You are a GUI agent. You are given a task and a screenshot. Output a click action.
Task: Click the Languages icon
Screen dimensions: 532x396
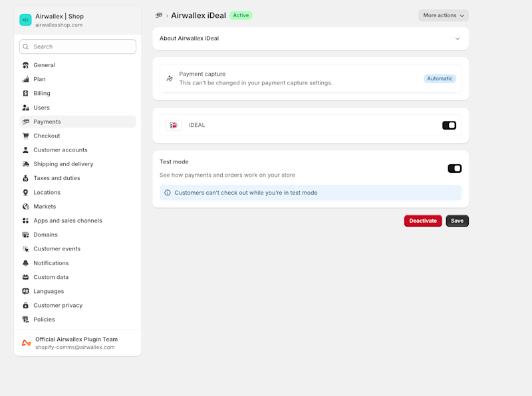point(25,291)
